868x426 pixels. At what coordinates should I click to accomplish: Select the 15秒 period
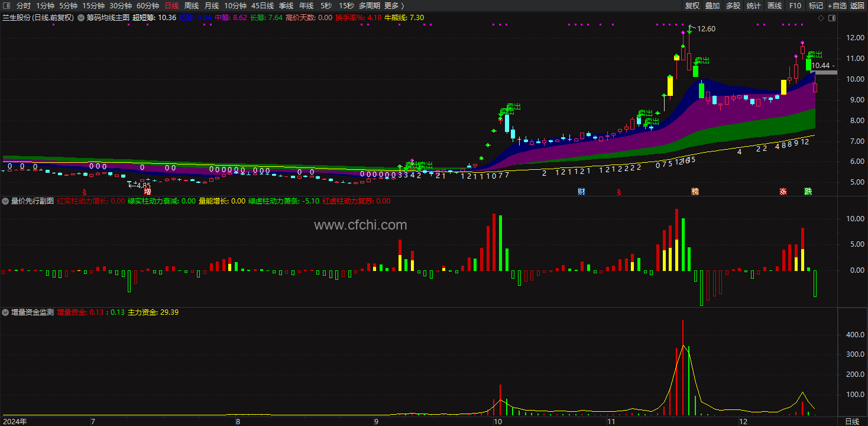coord(346,5)
